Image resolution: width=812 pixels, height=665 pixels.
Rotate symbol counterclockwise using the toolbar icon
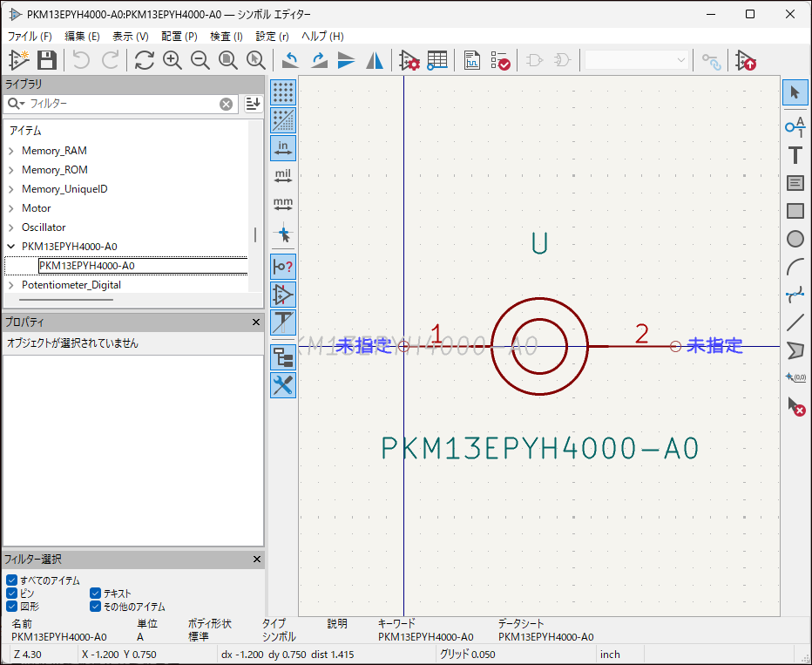[x=292, y=60]
